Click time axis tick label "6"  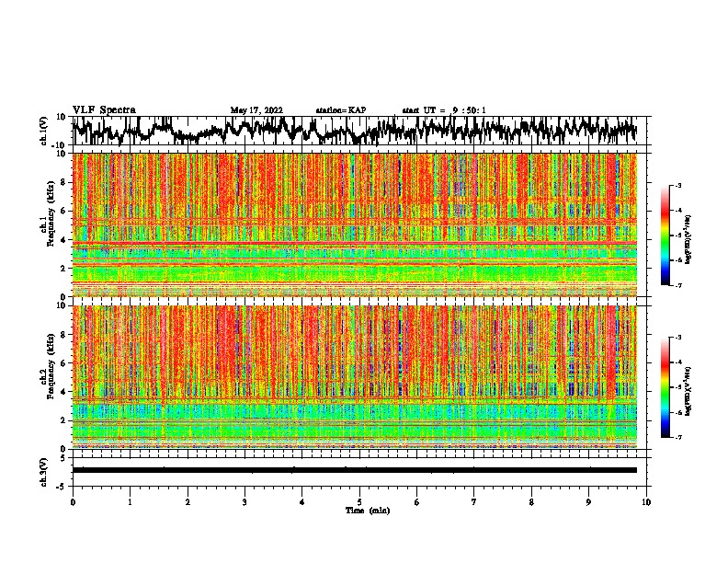(416, 502)
